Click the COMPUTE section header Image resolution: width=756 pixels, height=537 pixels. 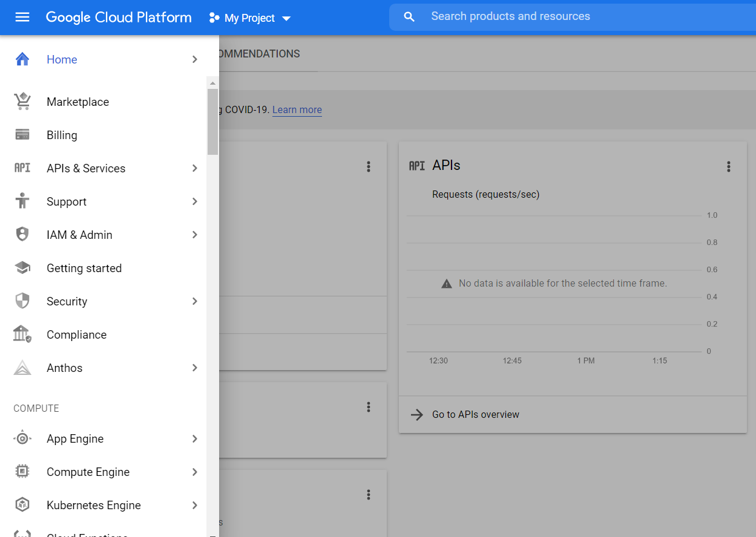pyautogui.click(x=36, y=408)
